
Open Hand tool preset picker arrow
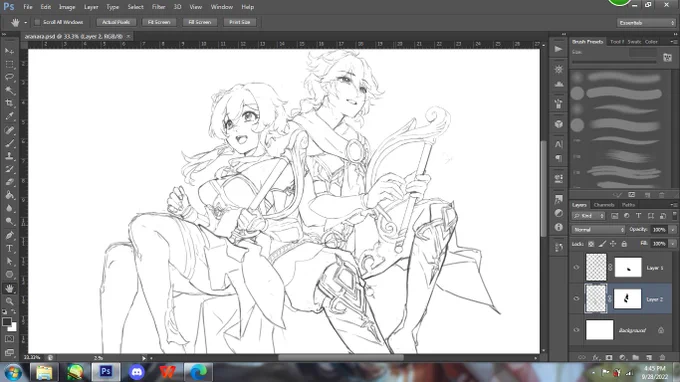[x=26, y=23]
